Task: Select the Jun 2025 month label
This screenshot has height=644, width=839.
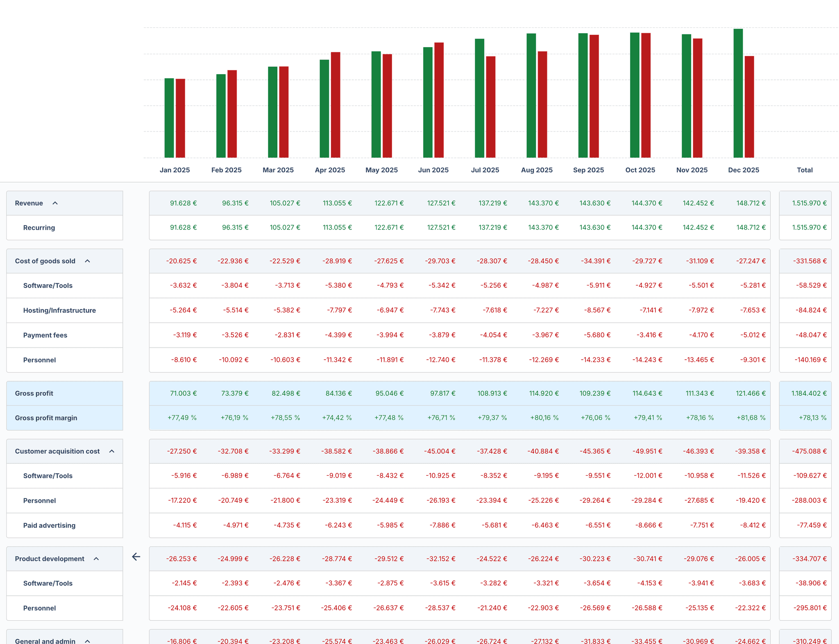Action: 433,170
